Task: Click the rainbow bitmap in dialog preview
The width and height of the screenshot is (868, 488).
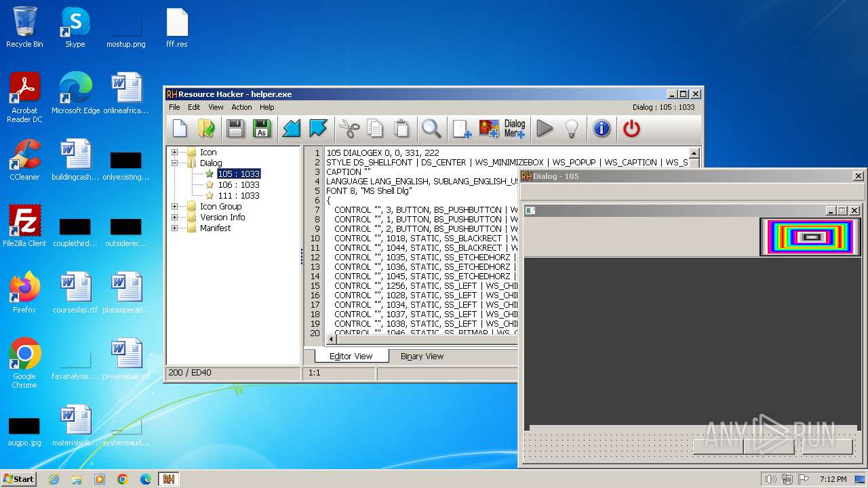Action: (810, 237)
